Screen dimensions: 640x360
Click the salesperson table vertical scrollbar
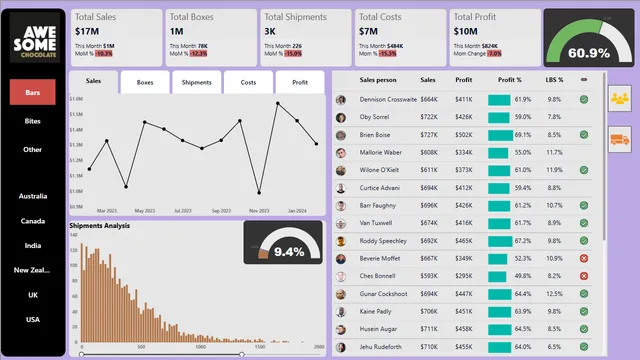tap(604, 157)
